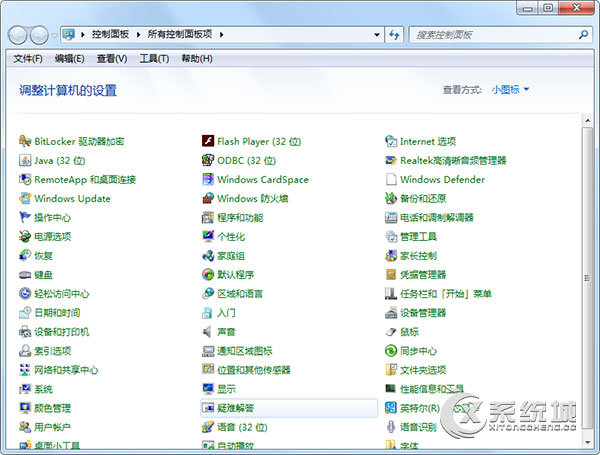Open the Windows Defender link
This screenshot has height=455, width=600.
tap(442, 179)
